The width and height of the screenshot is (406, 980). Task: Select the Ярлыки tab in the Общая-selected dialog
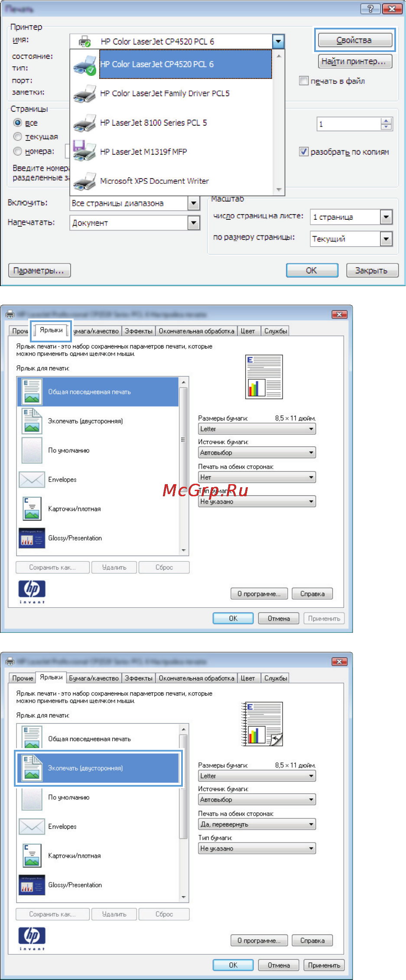tap(51, 330)
